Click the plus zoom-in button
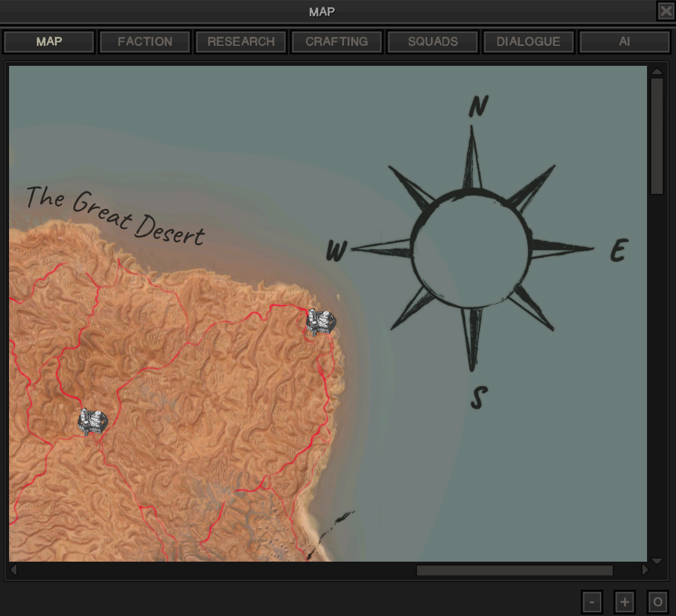This screenshot has width=676, height=616. tap(625, 602)
